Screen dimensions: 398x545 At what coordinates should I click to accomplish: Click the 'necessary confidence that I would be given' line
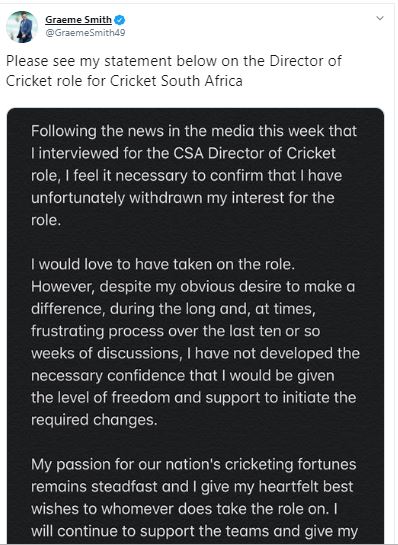[x=183, y=376]
